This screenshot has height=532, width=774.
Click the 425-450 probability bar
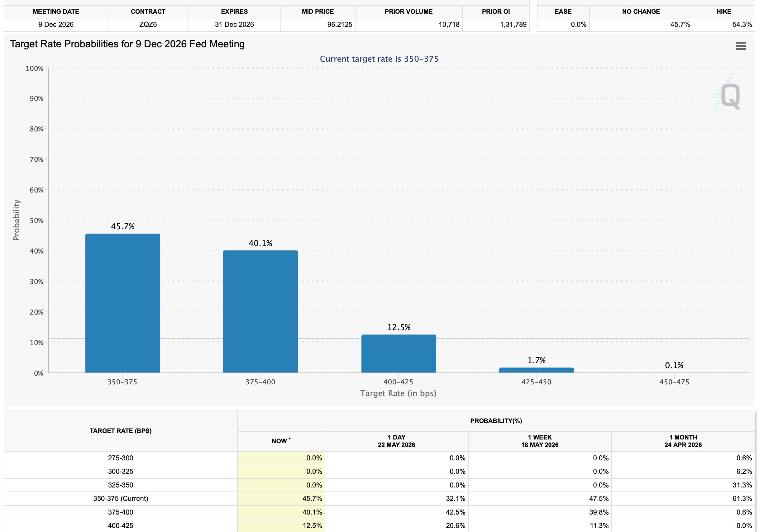(x=536, y=370)
